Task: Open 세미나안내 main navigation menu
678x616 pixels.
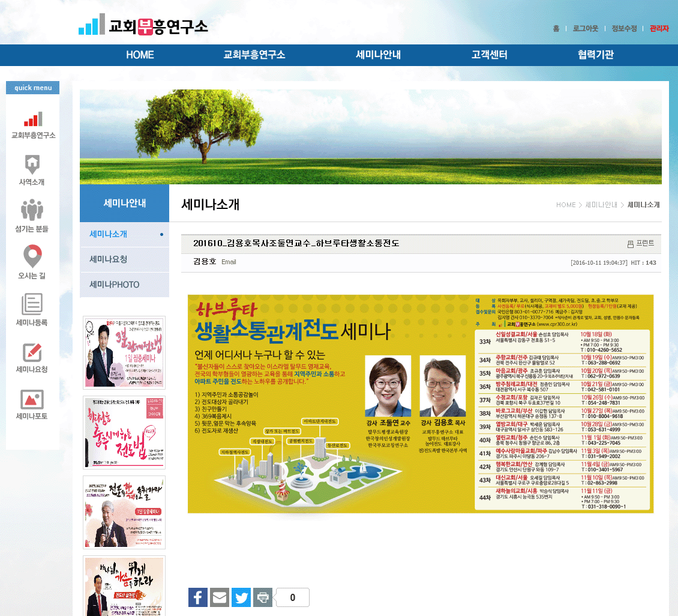Action: click(379, 55)
